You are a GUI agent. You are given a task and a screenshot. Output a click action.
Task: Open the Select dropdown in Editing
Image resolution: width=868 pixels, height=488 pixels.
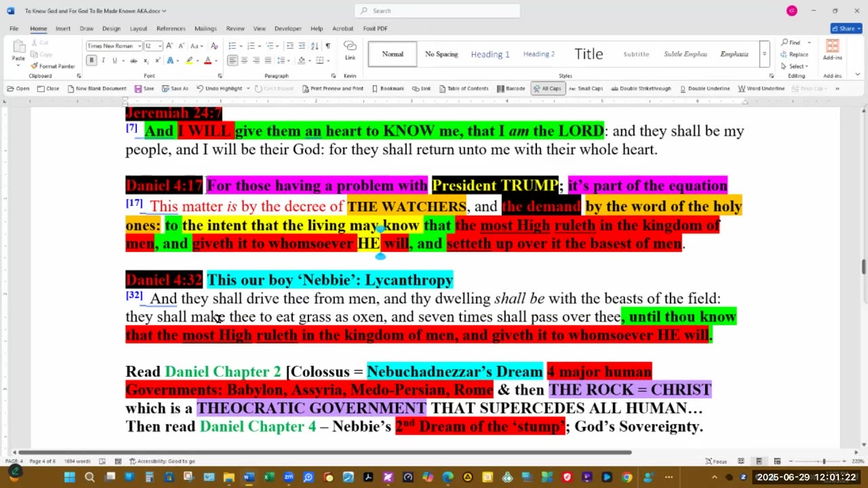[794, 66]
